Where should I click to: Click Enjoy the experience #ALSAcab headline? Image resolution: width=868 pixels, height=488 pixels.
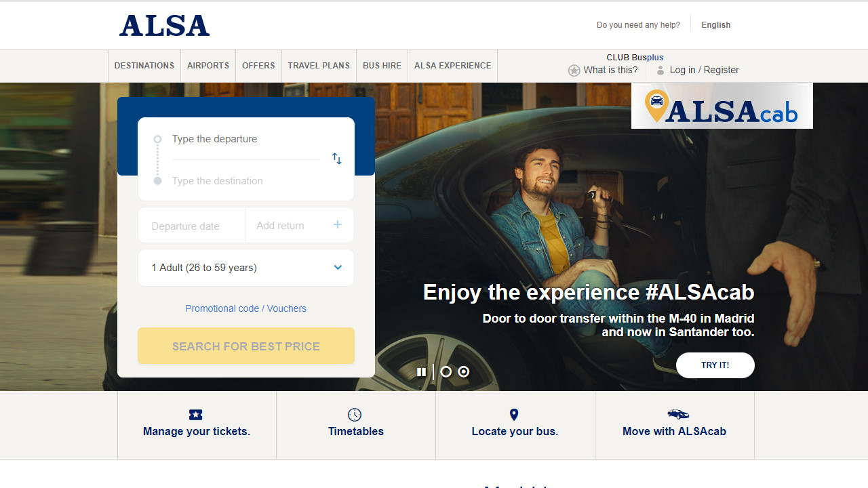[589, 292]
